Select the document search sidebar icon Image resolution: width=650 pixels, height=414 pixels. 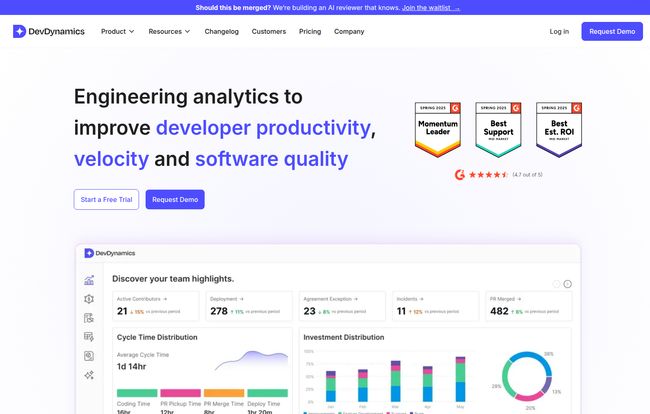(x=89, y=318)
